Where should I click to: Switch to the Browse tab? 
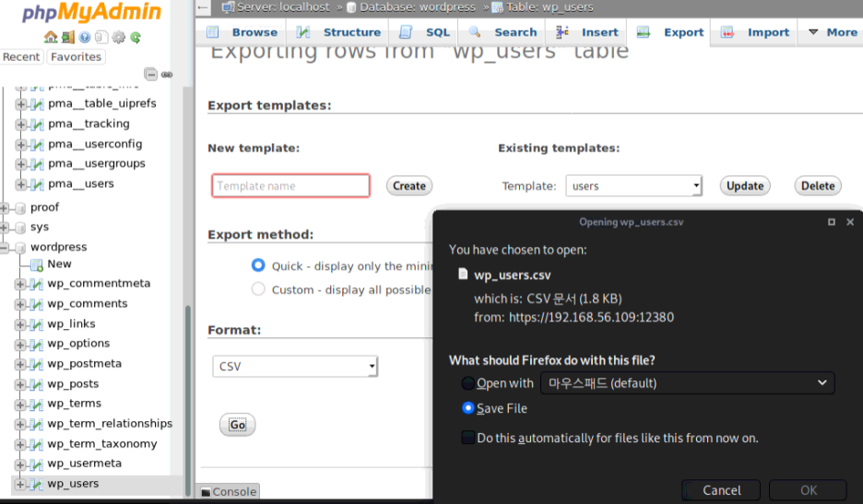[x=242, y=32]
